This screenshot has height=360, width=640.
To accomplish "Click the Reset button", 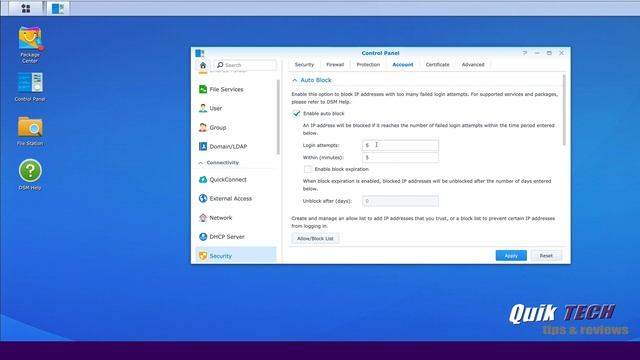I will (x=546, y=256).
